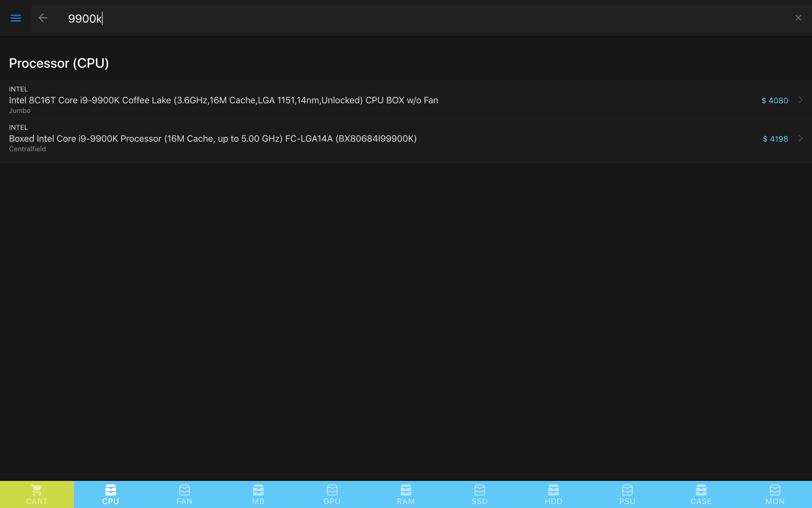Viewport: 812px width, 508px height.
Task: Switch to the PSU tab
Action: 627,494
